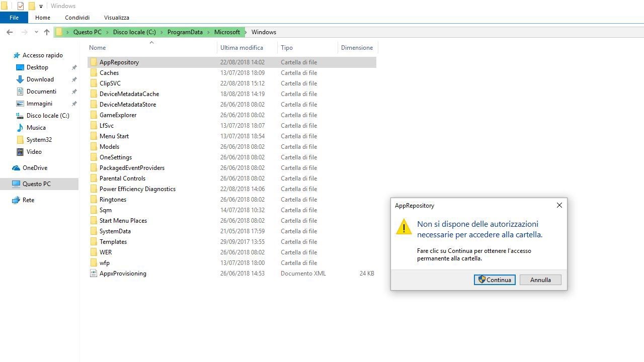Select the Parental Controls folder icon

pyautogui.click(x=93, y=178)
